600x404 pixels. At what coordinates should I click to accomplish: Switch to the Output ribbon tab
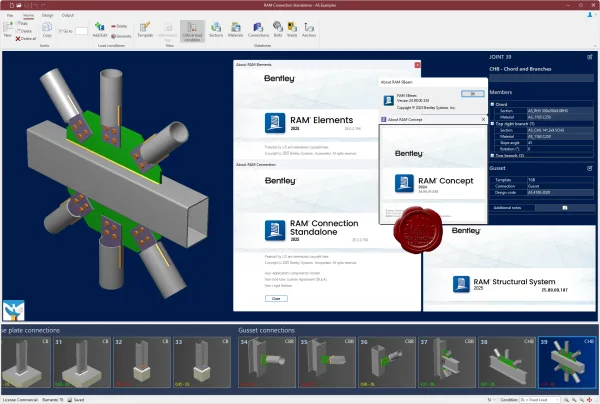(x=68, y=15)
